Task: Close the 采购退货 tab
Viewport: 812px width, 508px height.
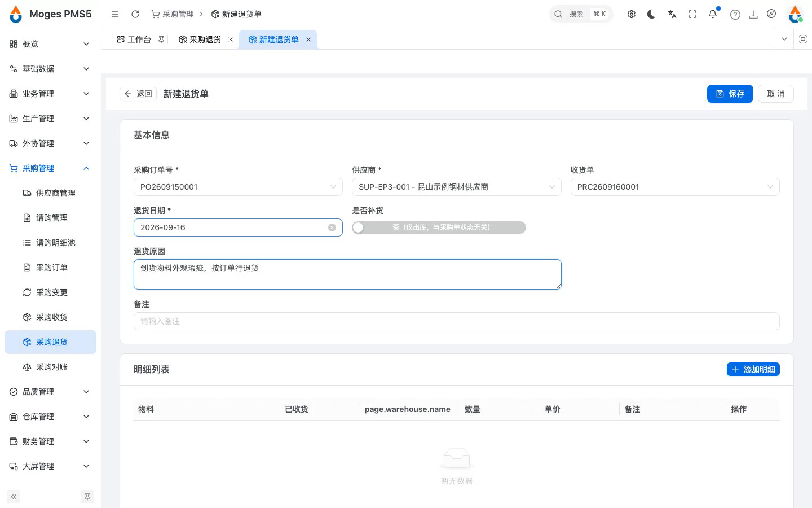Action: click(231, 40)
